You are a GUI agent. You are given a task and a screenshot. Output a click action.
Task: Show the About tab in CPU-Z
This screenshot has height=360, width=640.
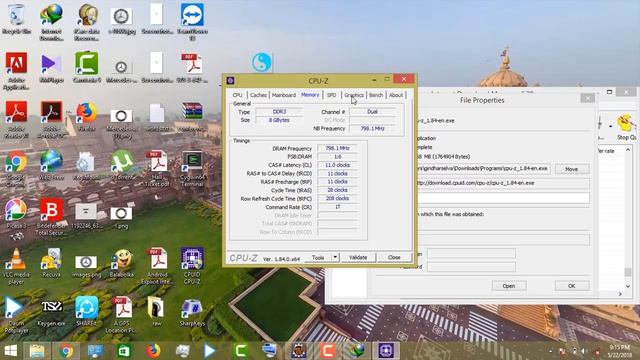click(x=396, y=95)
